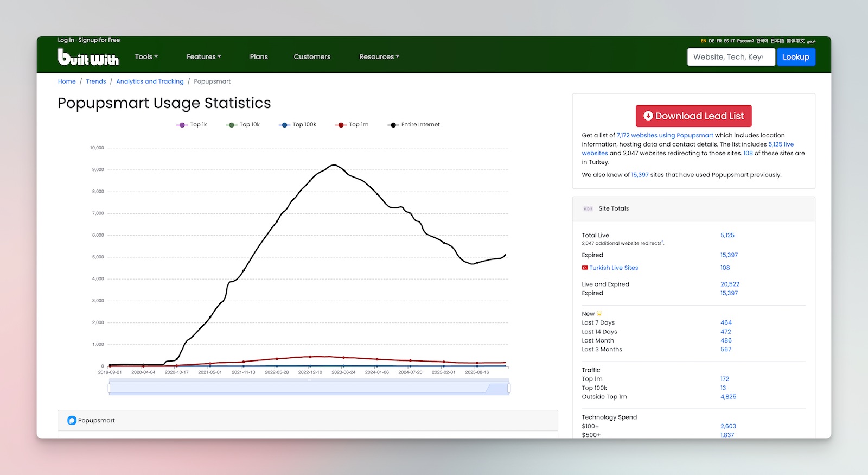
Task: Click Log In link
Action: click(x=66, y=40)
